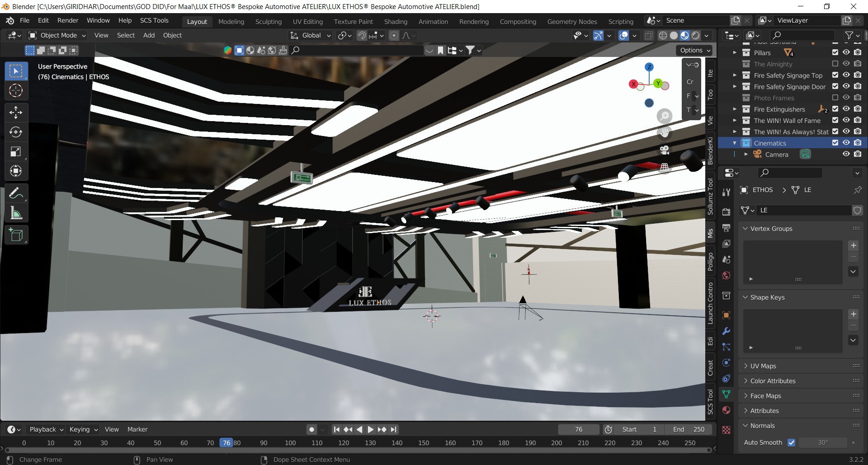Select the Add Cube tool
868x465 pixels.
click(16, 235)
